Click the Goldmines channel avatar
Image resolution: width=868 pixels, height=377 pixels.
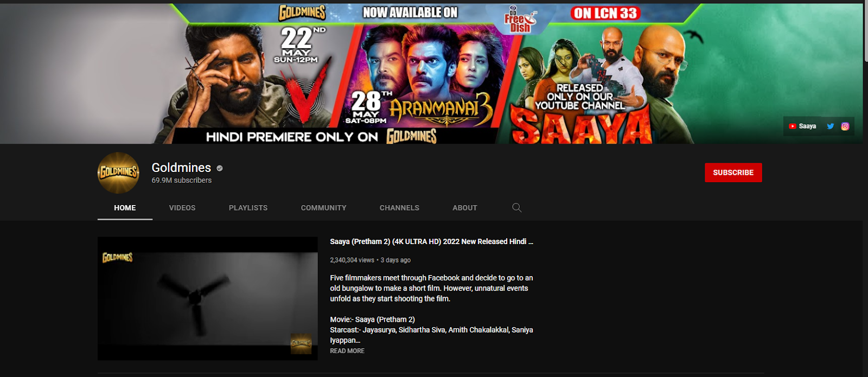(x=118, y=172)
